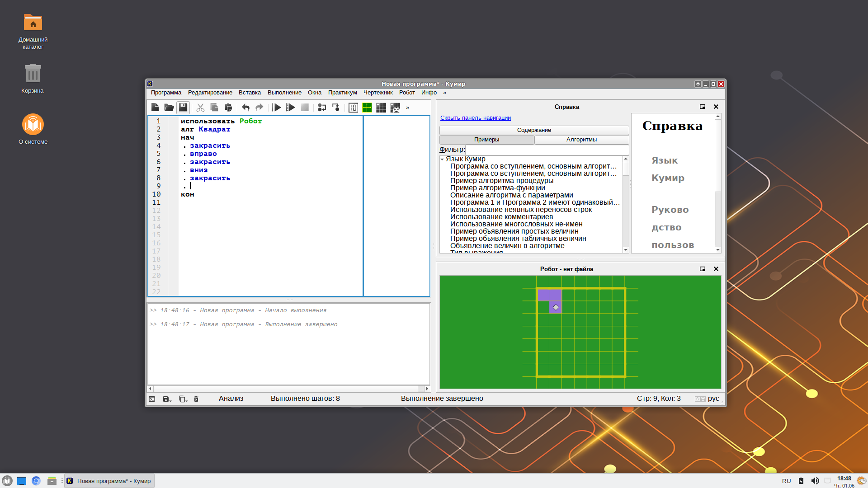Viewport: 868px width, 488px height.
Task: Toggle the green Drawer (Чертежник) window icon
Action: pos(367,108)
